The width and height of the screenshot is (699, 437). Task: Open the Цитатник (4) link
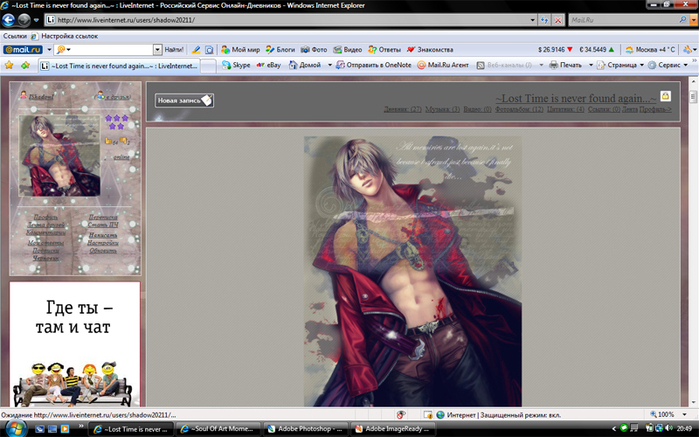tap(565, 109)
